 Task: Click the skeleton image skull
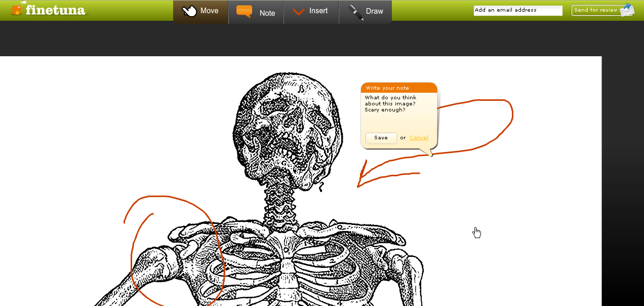(x=287, y=132)
